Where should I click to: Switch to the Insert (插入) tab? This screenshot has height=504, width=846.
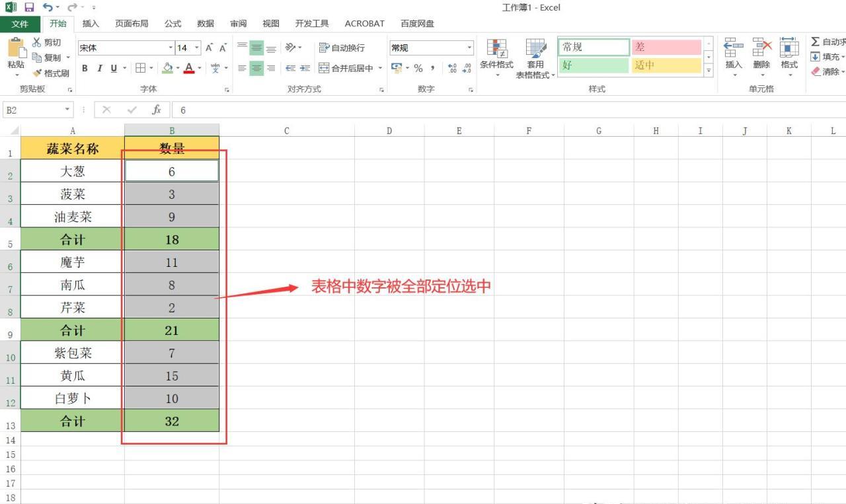pos(91,24)
